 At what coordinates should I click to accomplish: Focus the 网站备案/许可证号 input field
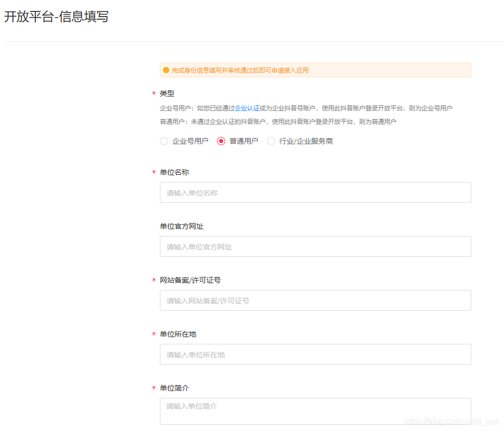[x=315, y=300]
